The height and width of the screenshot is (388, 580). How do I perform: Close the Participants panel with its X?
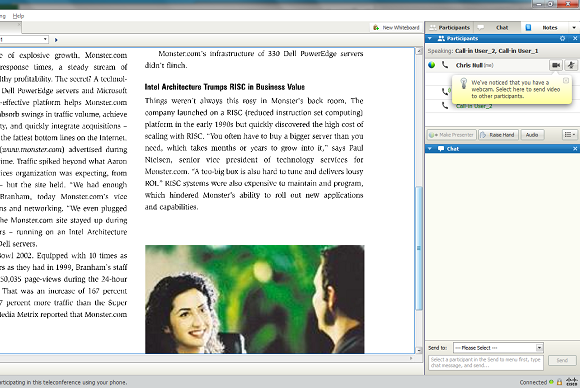coord(575,38)
